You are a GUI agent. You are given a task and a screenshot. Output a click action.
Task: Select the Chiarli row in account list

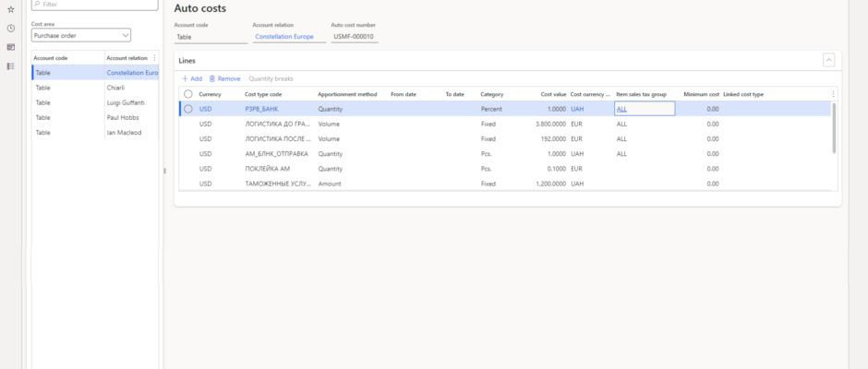(x=95, y=88)
